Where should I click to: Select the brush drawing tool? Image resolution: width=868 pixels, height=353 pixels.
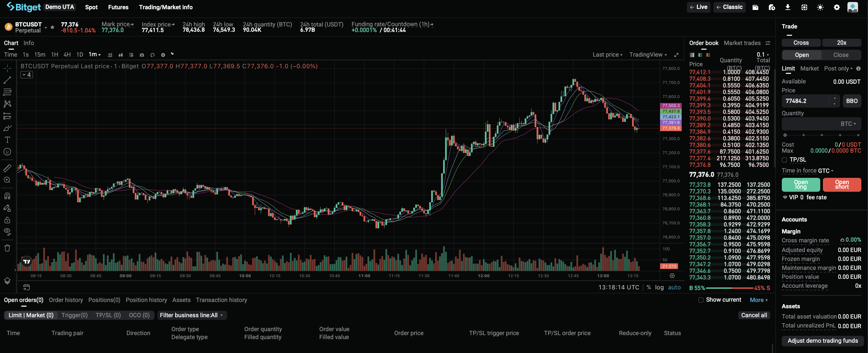coord(7,128)
